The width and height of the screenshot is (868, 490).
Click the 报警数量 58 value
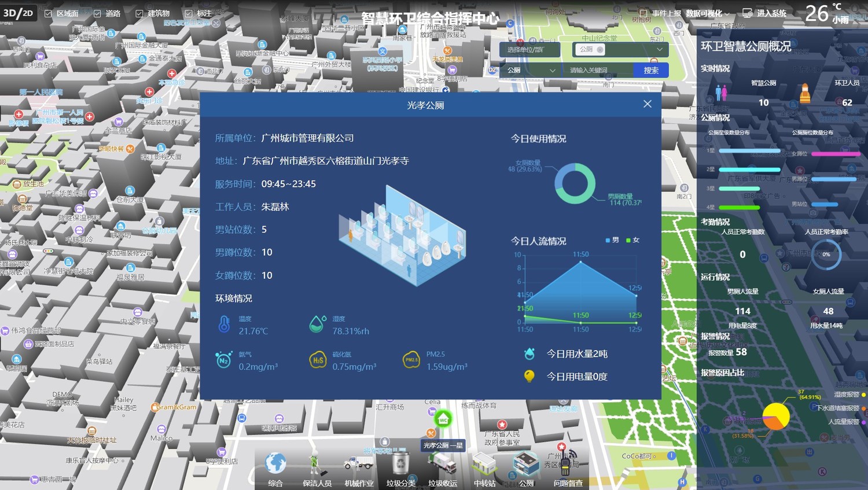click(x=741, y=352)
